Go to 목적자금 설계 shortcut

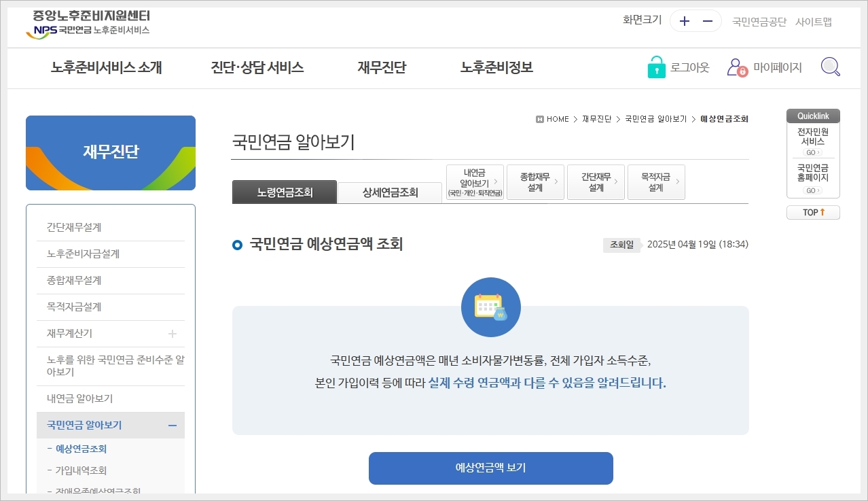pyautogui.click(x=656, y=182)
